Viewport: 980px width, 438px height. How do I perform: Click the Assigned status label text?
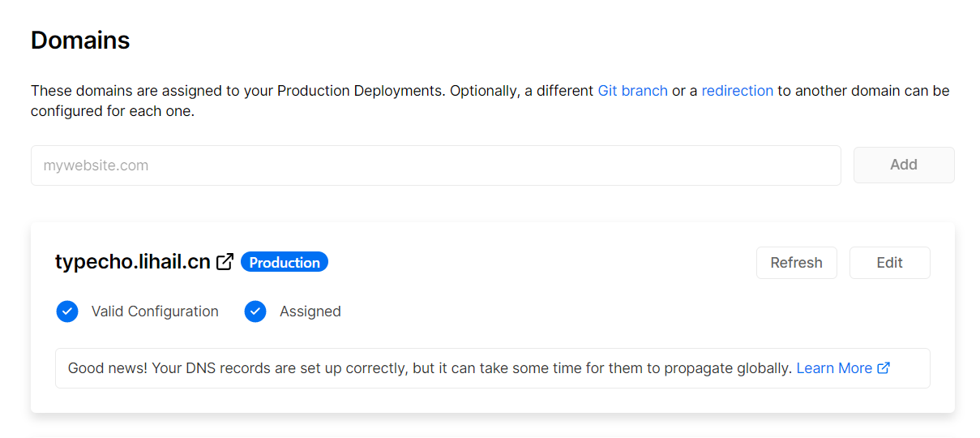[x=310, y=311]
